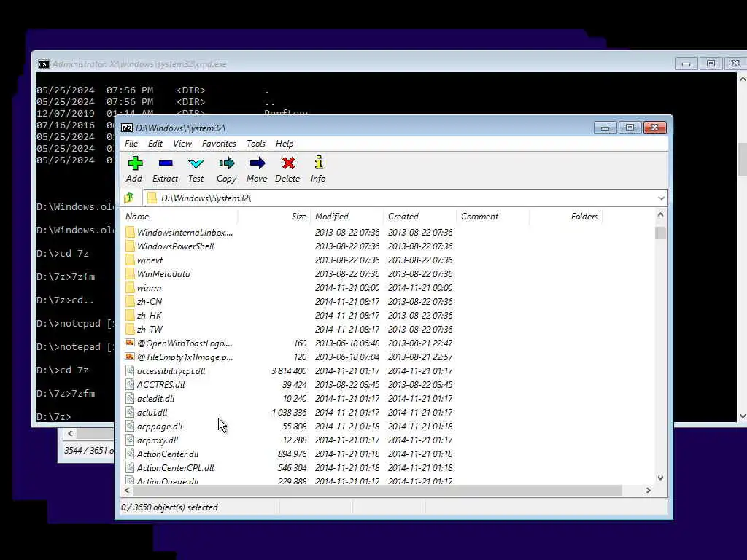
Task: Click the ACCTRES.dll file icon
Action: click(130, 384)
